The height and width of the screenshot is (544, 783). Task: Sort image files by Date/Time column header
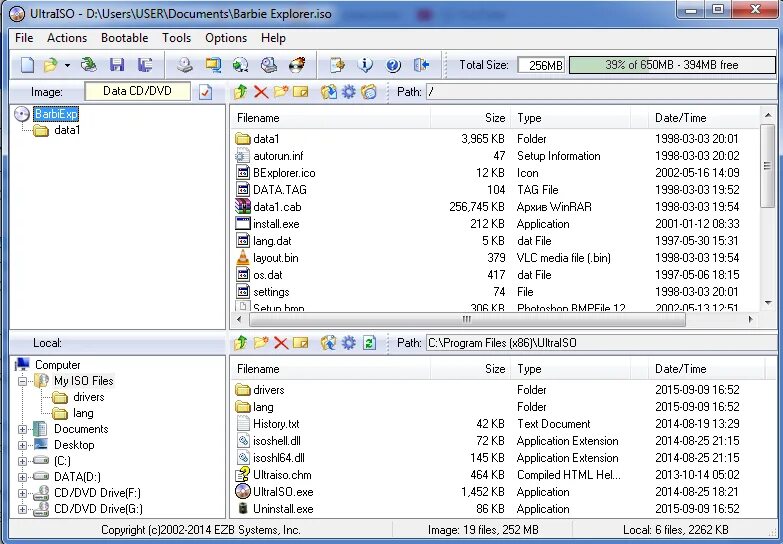(x=704, y=118)
